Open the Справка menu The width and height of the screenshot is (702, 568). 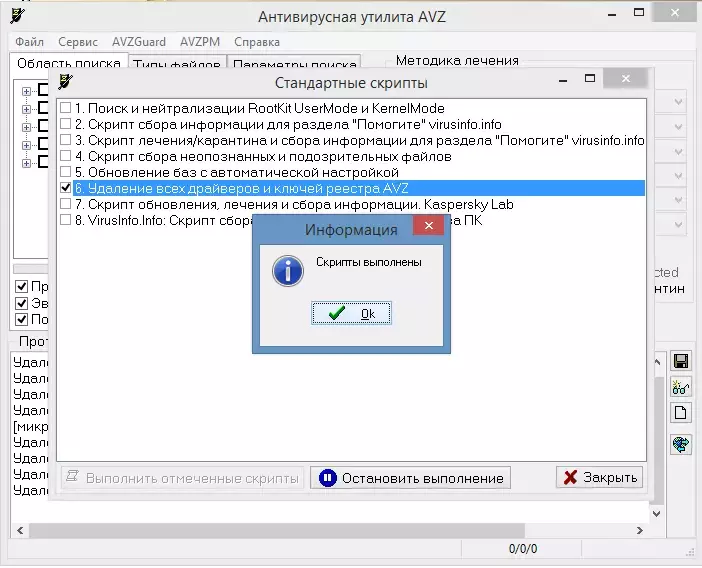[257, 42]
